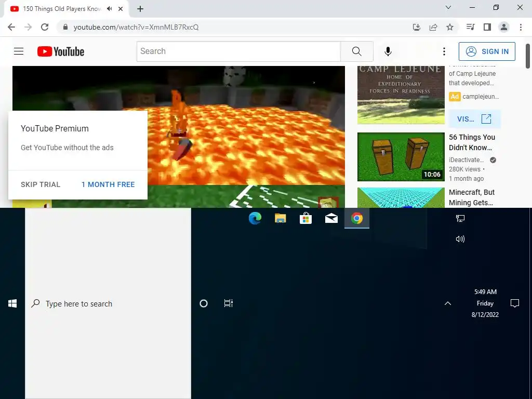The width and height of the screenshot is (532, 399).
Task: Click the YouTube Search field
Action: [238, 51]
